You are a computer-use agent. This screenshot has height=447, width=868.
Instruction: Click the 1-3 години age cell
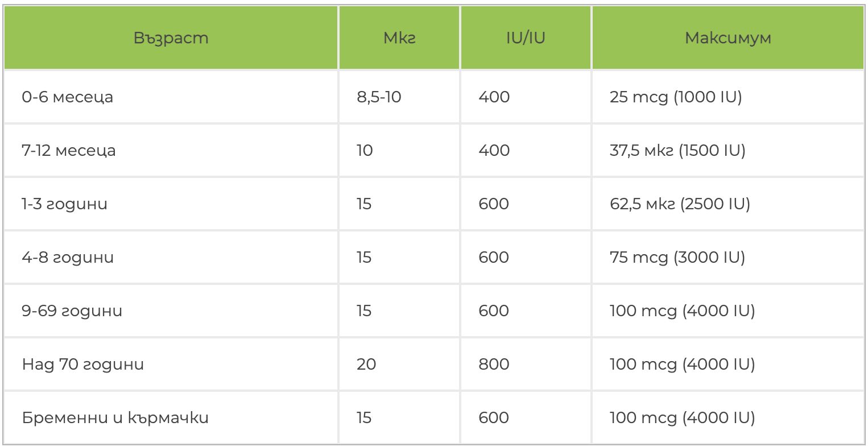point(64,204)
